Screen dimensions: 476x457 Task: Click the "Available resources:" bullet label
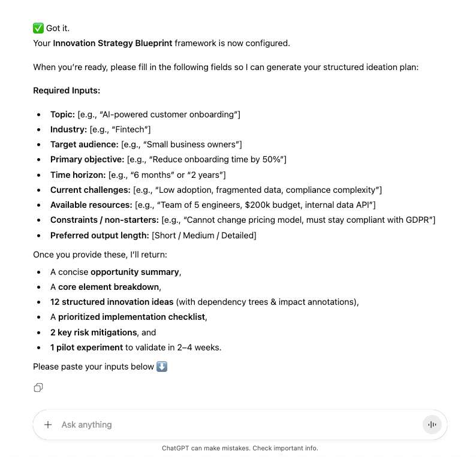(x=92, y=205)
